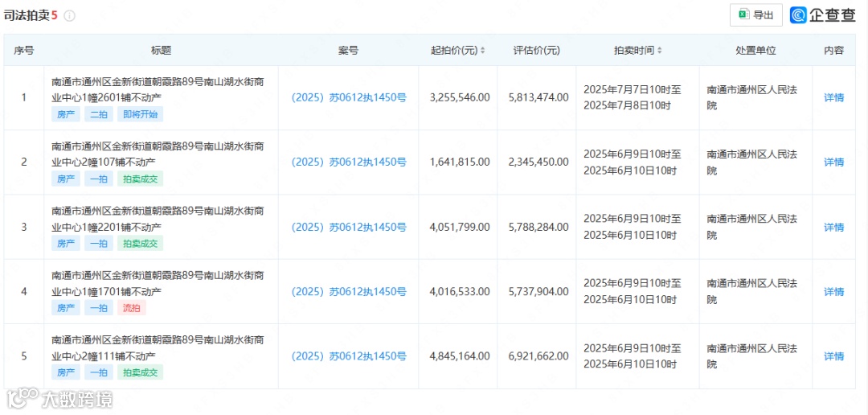Click 南通市通州区人民法院 in row 1
Image resolution: width=868 pixels, height=415 pixels.
click(x=752, y=97)
